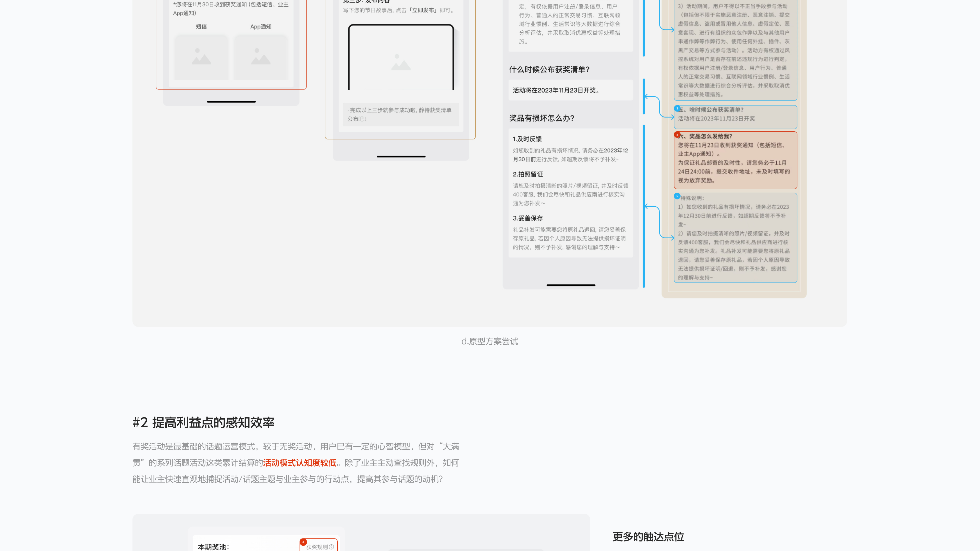Click the 2.拍照留证 item heading
This screenshot has height=551, width=980.
(528, 174)
